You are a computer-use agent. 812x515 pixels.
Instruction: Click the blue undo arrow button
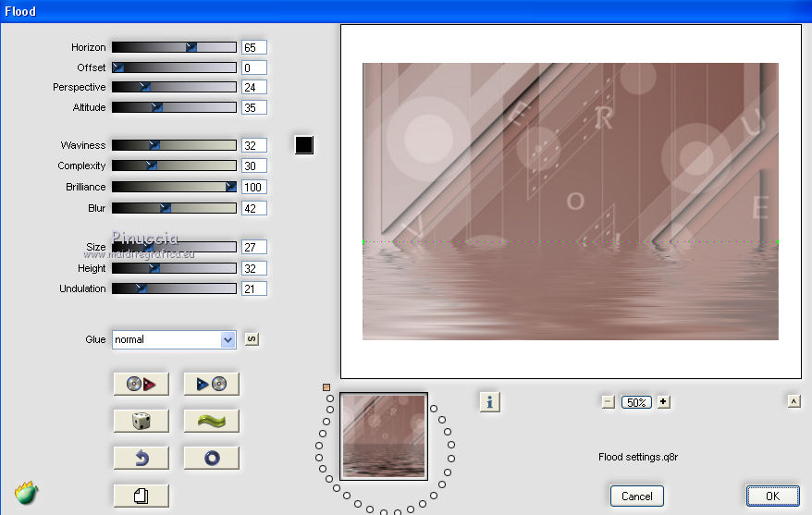[x=141, y=458]
